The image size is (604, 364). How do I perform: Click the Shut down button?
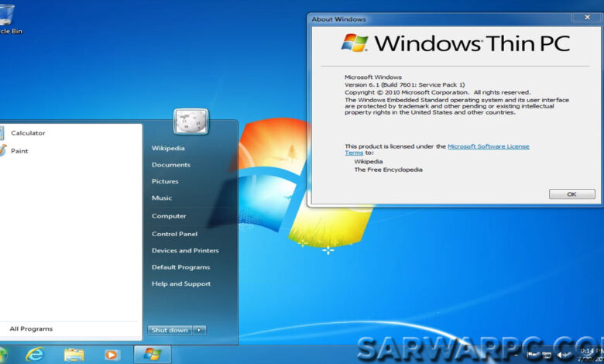(x=170, y=330)
